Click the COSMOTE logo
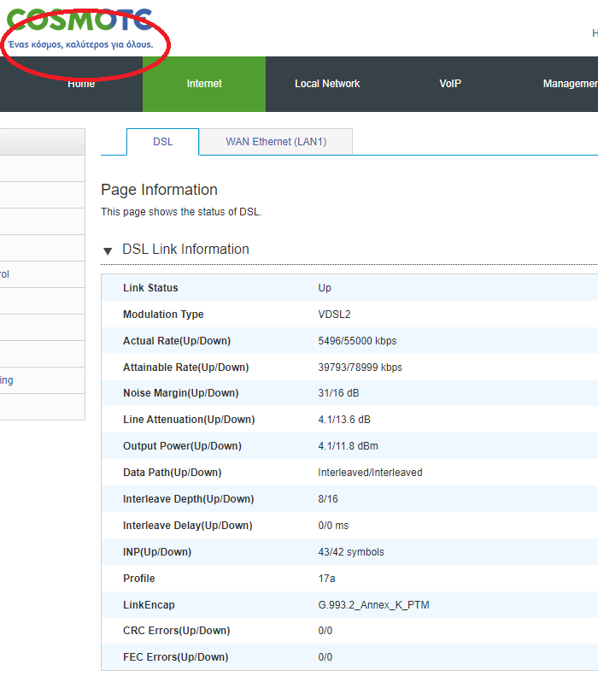The height and width of the screenshot is (700, 598). [79, 20]
